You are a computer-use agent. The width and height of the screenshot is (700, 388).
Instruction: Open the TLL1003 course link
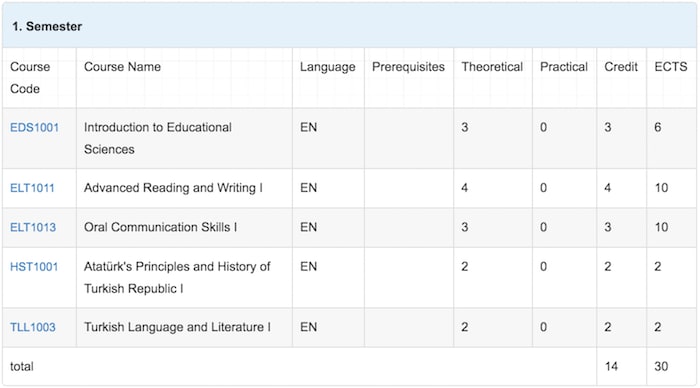pyautogui.click(x=33, y=327)
